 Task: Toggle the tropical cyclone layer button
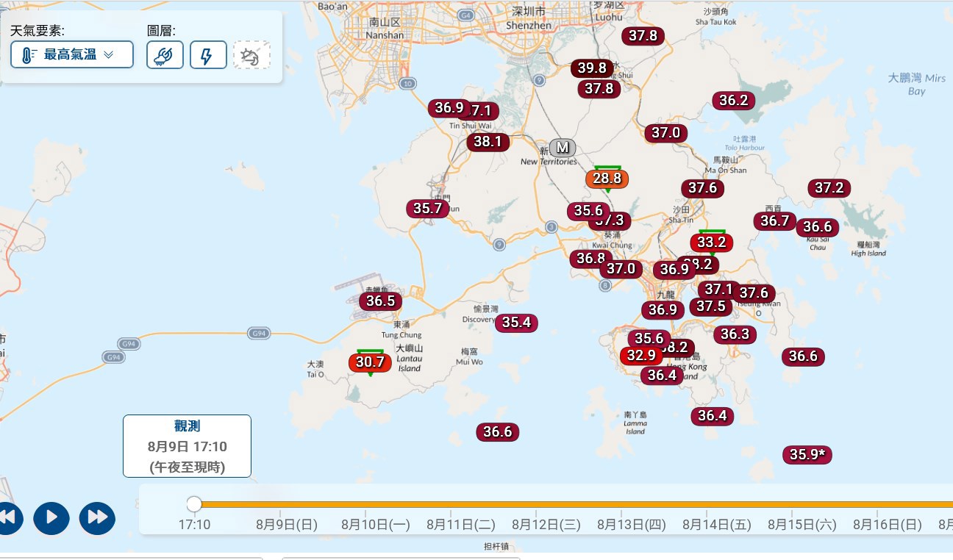tap(251, 55)
